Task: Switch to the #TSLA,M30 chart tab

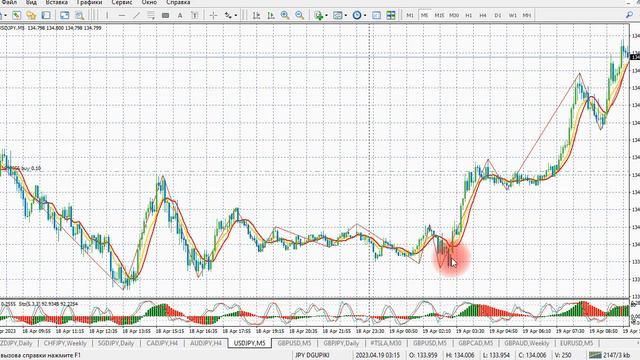Action: [386, 343]
